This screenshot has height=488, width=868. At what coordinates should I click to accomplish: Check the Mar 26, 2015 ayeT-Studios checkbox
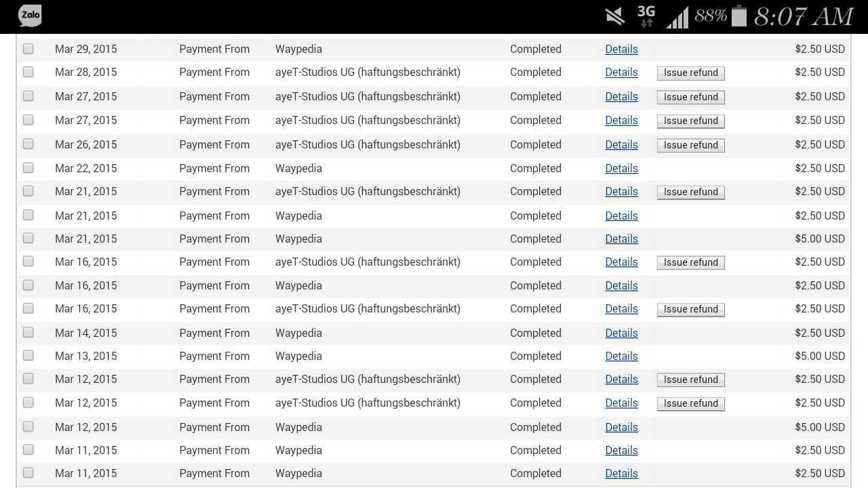point(28,144)
